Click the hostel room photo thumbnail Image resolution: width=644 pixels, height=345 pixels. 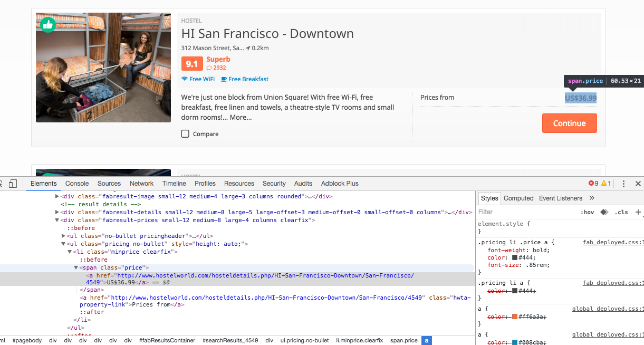[103, 68]
